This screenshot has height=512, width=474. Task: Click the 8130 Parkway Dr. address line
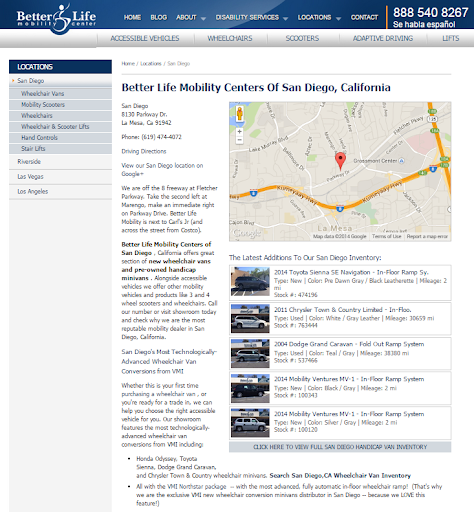click(x=144, y=114)
